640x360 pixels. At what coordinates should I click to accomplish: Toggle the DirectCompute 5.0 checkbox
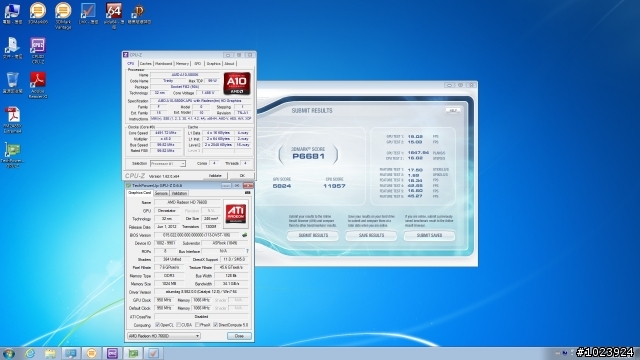pyautogui.click(x=215, y=325)
